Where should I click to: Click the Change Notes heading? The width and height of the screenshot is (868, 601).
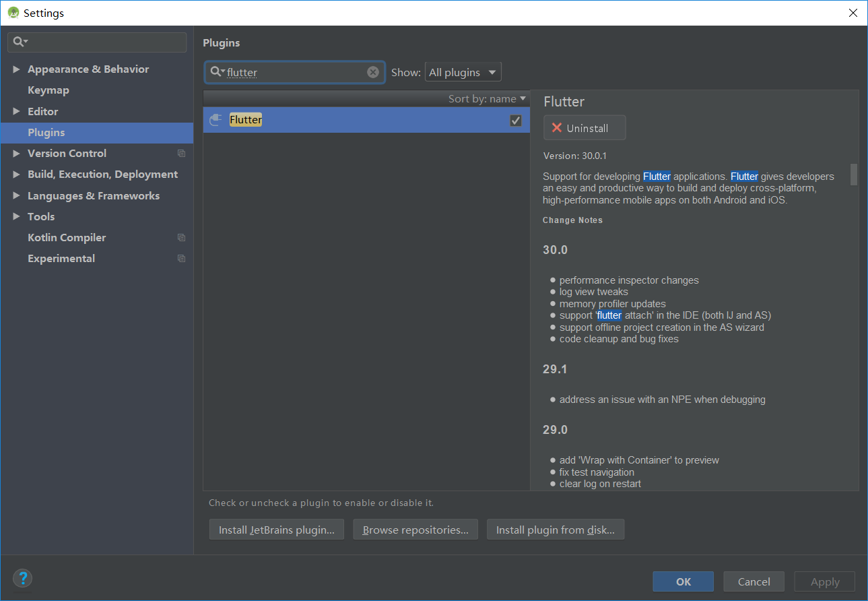(573, 220)
